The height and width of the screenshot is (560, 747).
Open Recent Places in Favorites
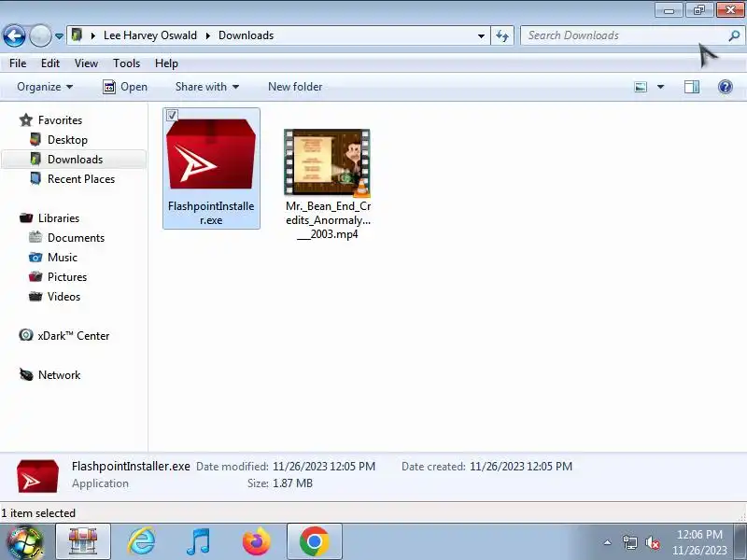coord(81,178)
